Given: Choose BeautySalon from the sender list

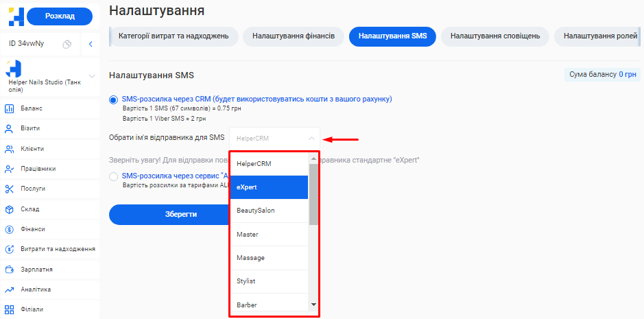Looking at the screenshot, I should point(269,210).
